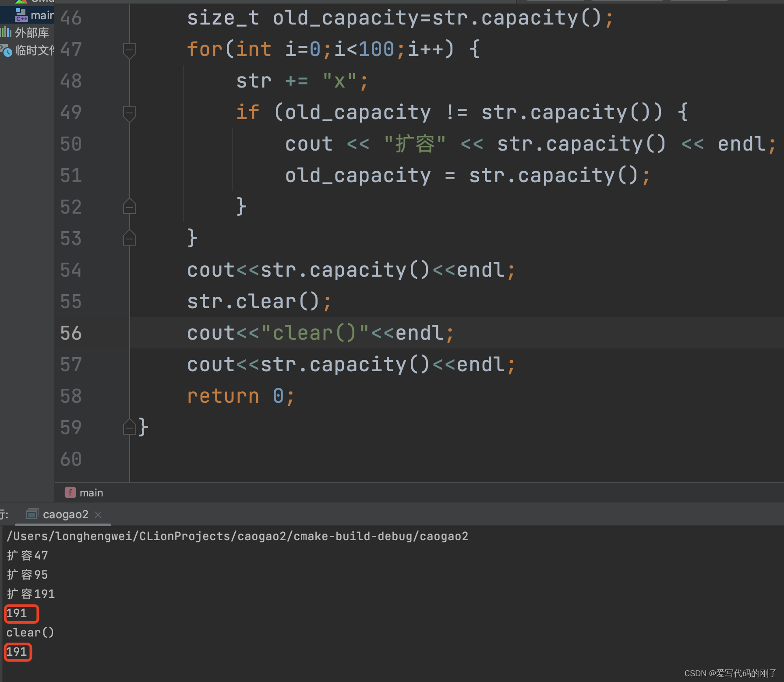
Task: Click the fold end marker at line 53
Action: [x=130, y=238]
